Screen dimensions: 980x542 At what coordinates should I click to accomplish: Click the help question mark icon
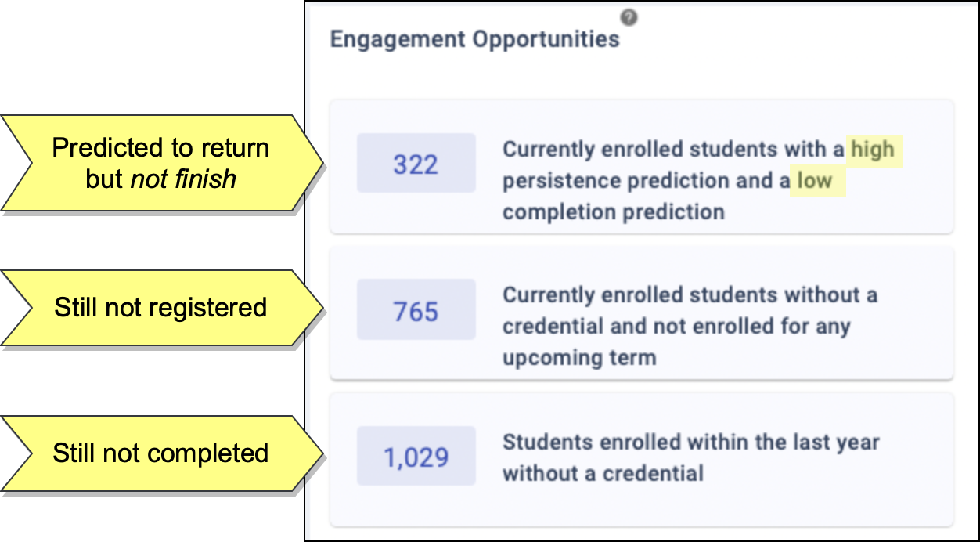pos(628,17)
